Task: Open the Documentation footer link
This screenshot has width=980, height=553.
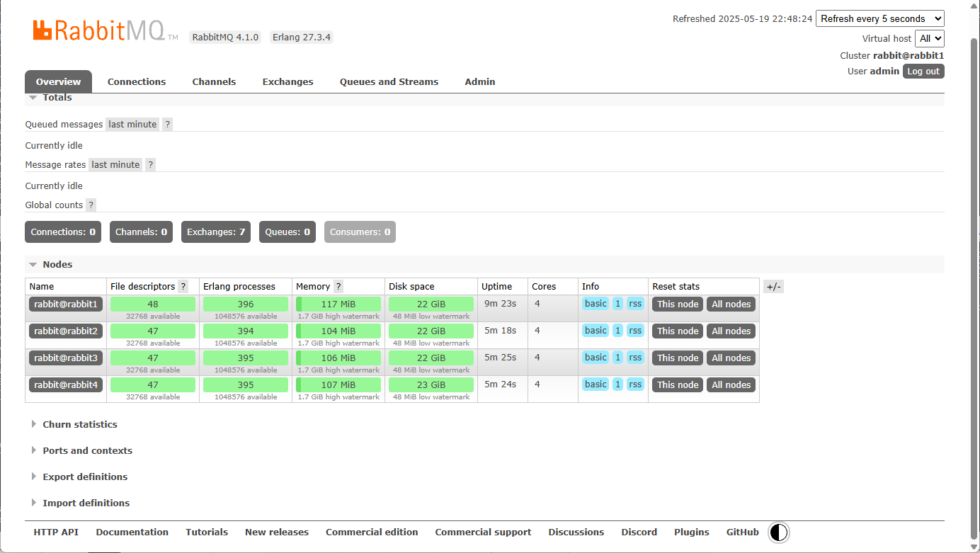Action: 132,532
